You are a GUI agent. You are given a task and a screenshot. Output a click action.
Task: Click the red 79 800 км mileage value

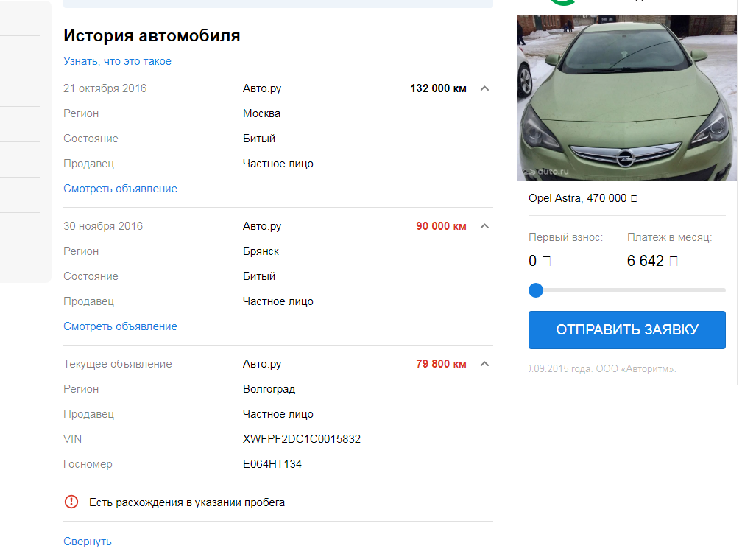(x=441, y=364)
